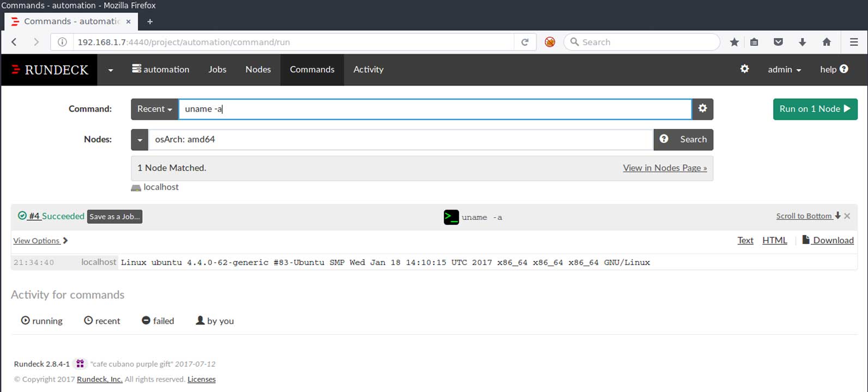
Task: Focus the command input containing uname -a
Action: point(435,109)
